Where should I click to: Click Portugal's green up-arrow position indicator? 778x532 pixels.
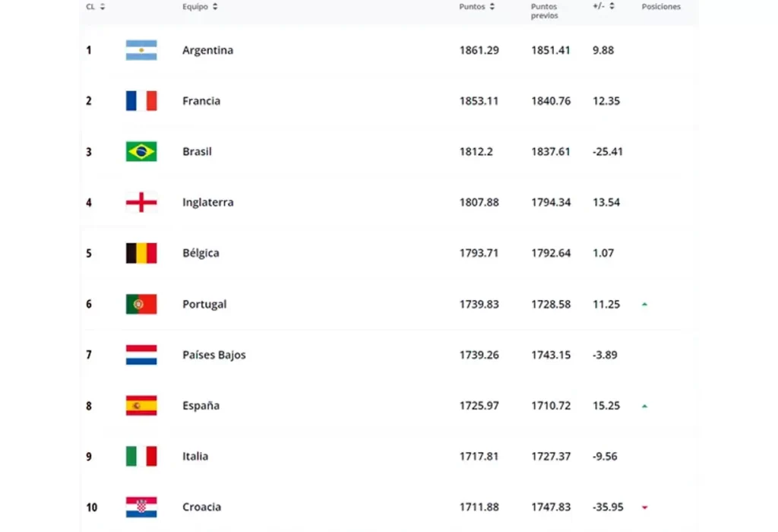click(644, 304)
